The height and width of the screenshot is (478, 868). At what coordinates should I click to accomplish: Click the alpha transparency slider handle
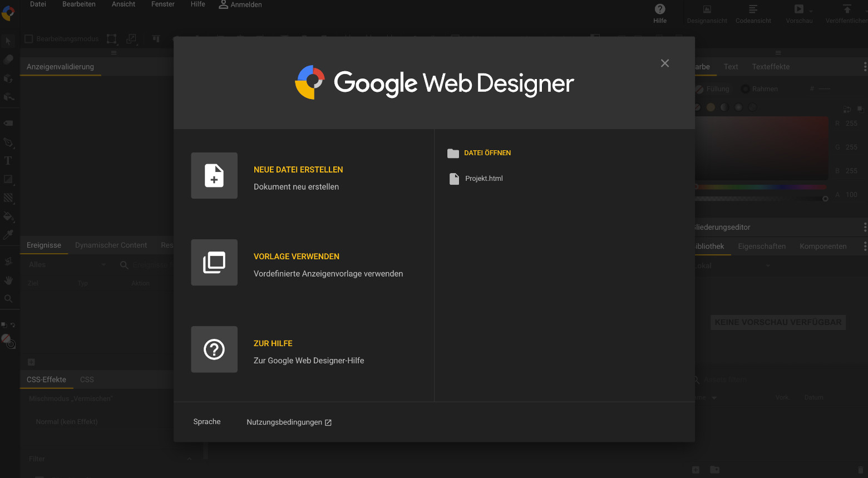pyautogui.click(x=825, y=199)
